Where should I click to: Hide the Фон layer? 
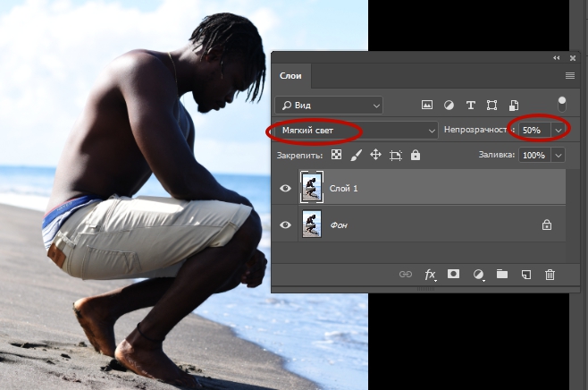coord(285,225)
